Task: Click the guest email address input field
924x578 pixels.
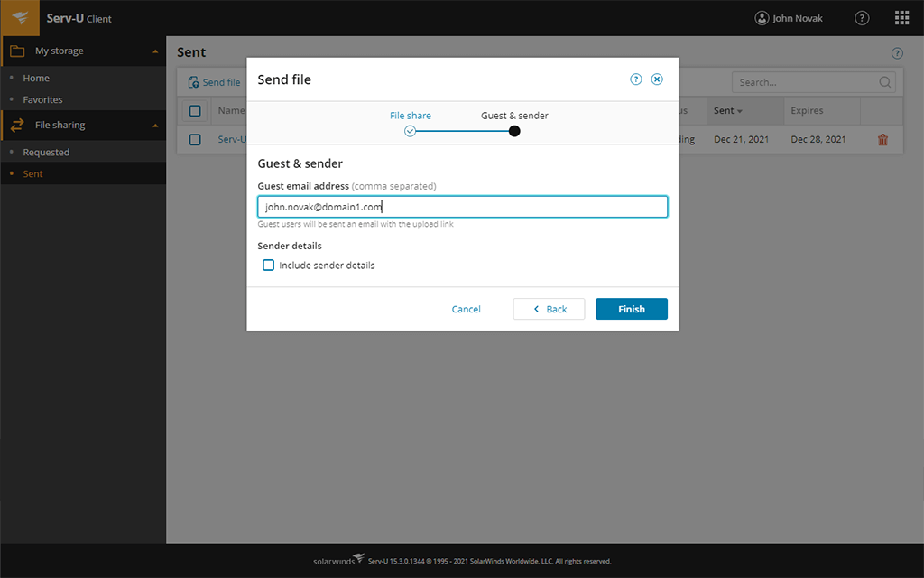Action: 462,206
